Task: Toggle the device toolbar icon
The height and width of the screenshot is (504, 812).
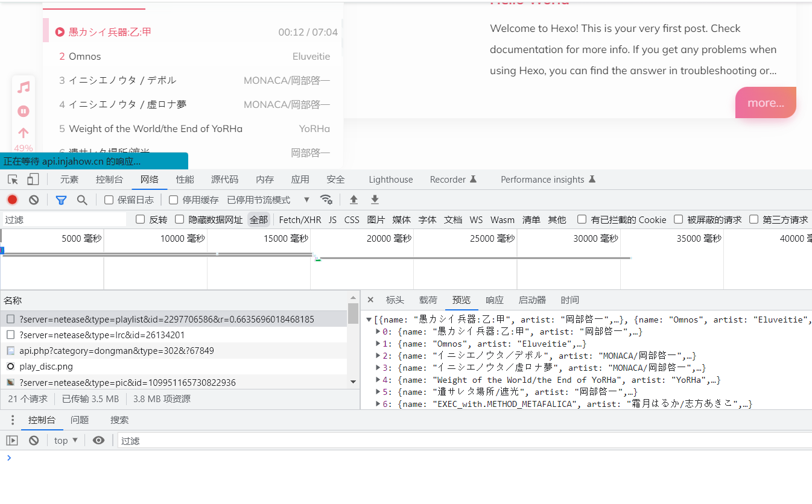Action: click(x=33, y=180)
